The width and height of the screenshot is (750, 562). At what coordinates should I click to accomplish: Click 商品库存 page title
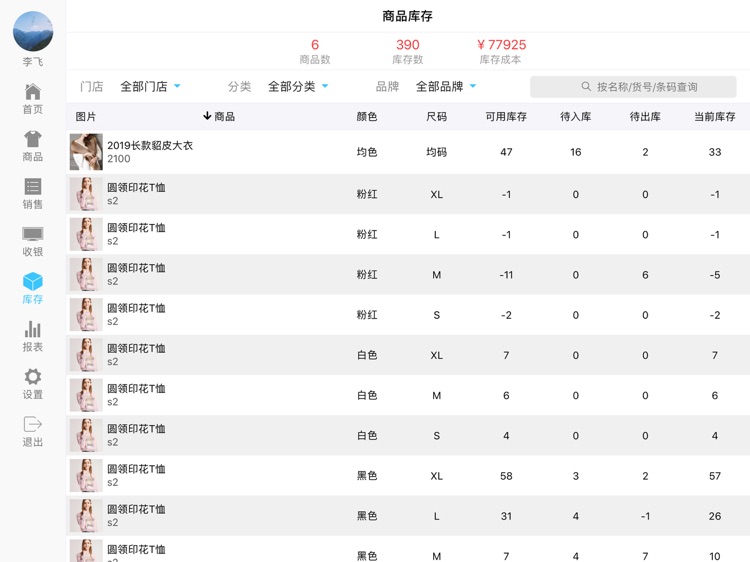408,16
